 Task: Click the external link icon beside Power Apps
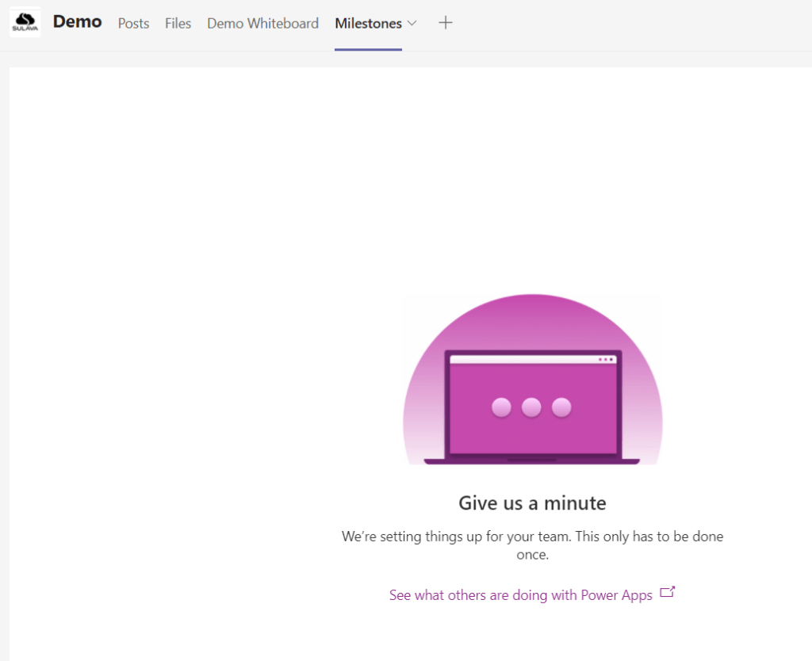click(667, 592)
